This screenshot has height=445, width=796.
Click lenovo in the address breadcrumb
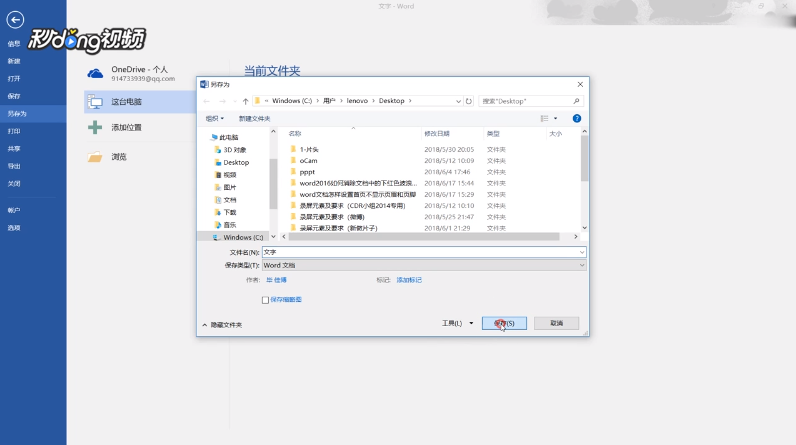tap(357, 101)
